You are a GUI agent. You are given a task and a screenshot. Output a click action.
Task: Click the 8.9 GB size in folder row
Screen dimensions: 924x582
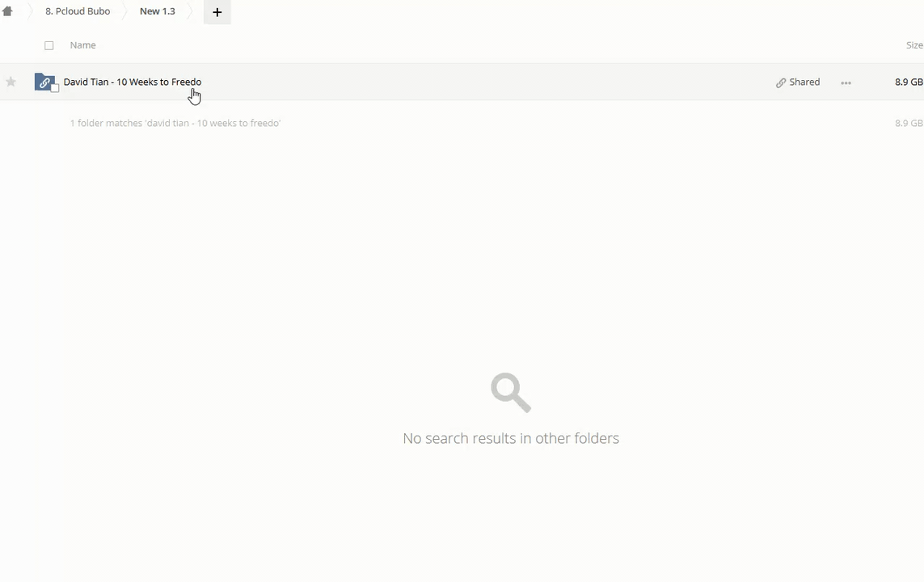pos(909,82)
